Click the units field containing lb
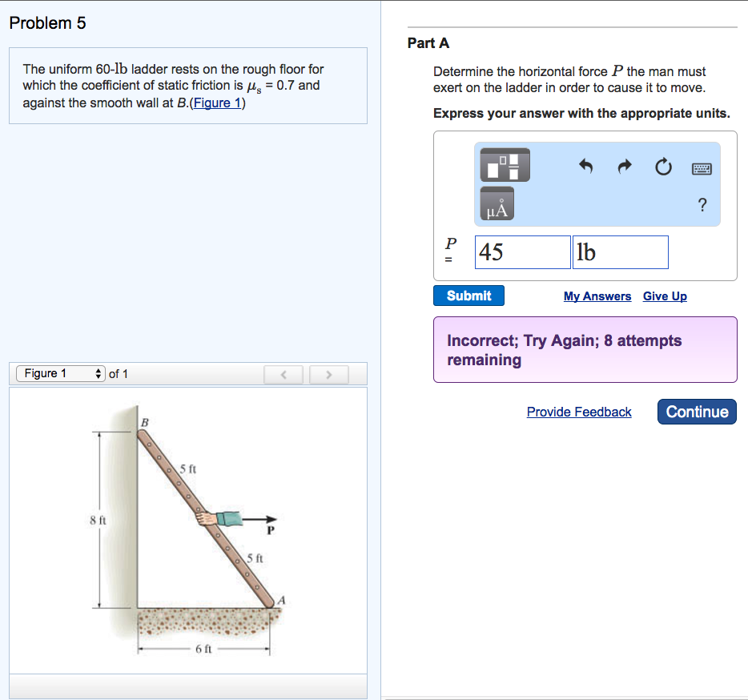Screen dimensions: 748x700 620,252
